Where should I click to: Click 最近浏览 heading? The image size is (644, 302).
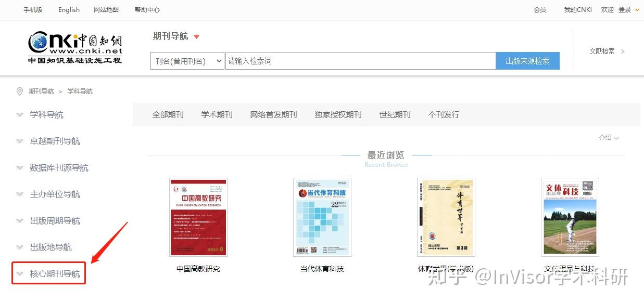[386, 155]
